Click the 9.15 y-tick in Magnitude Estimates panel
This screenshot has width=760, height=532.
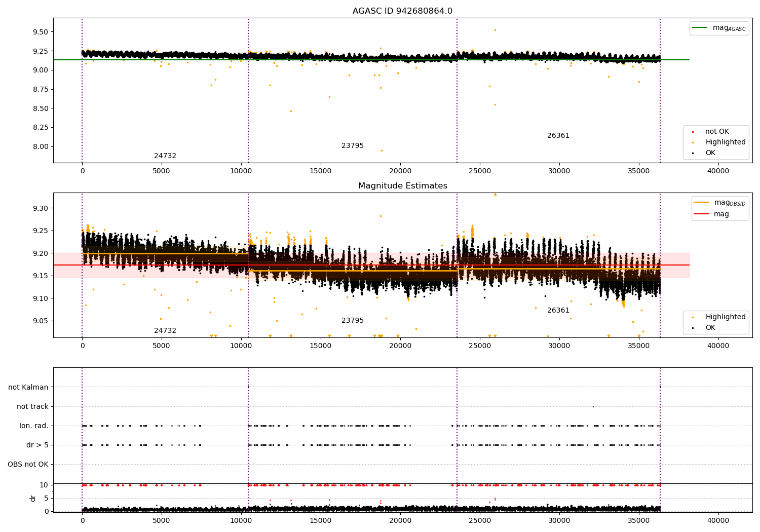[40, 276]
